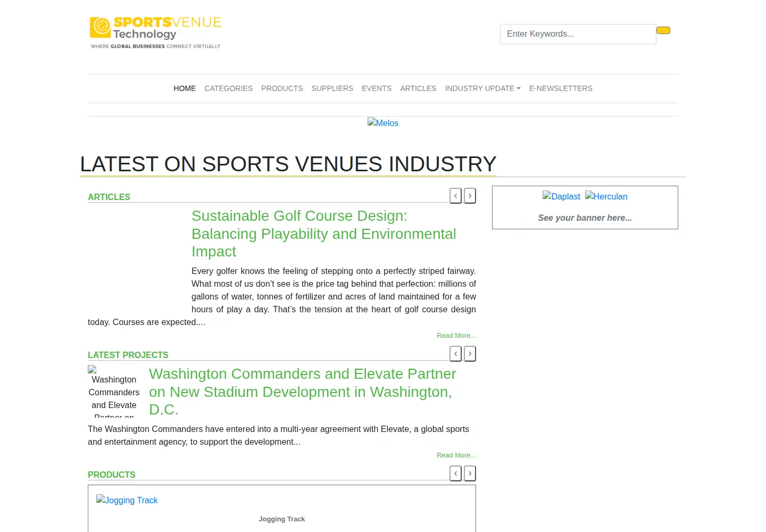Click the yellow search submit button

(x=663, y=30)
